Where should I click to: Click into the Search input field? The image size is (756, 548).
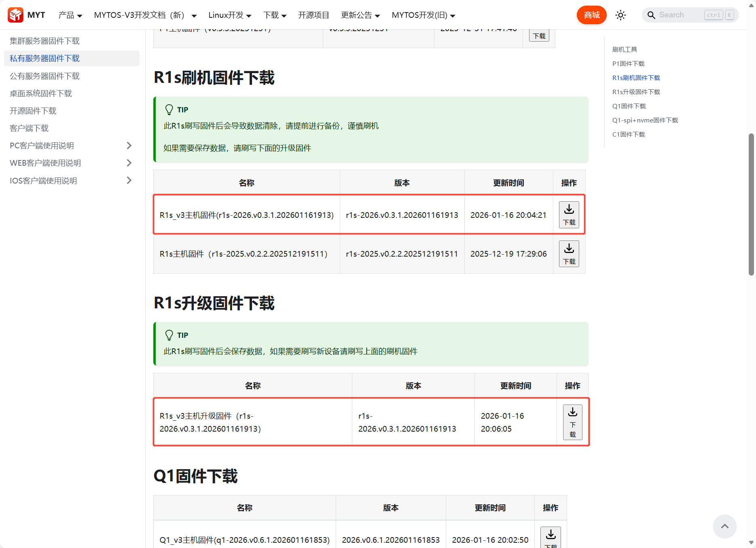pos(680,15)
